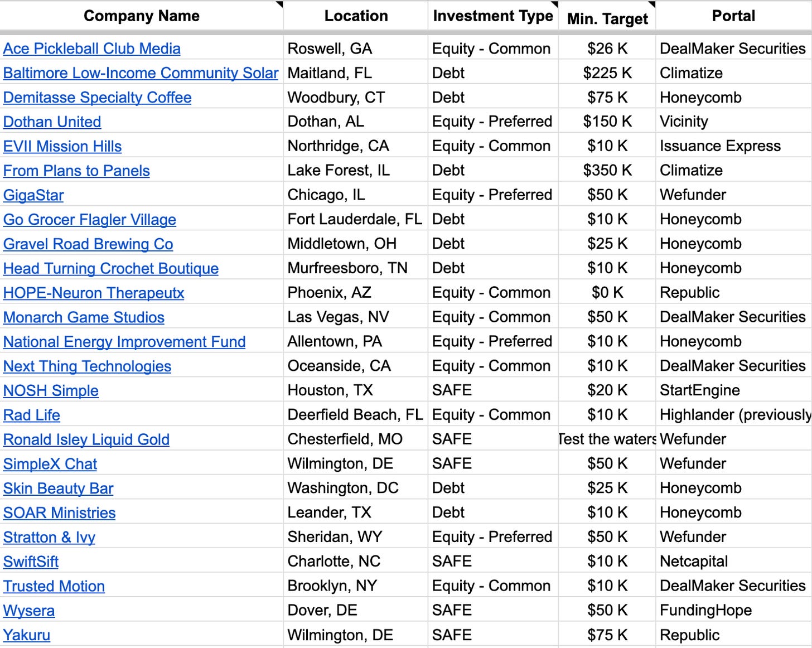812x648 pixels.
Task: Click the Northridge, CA location cell
Action: 356,146
